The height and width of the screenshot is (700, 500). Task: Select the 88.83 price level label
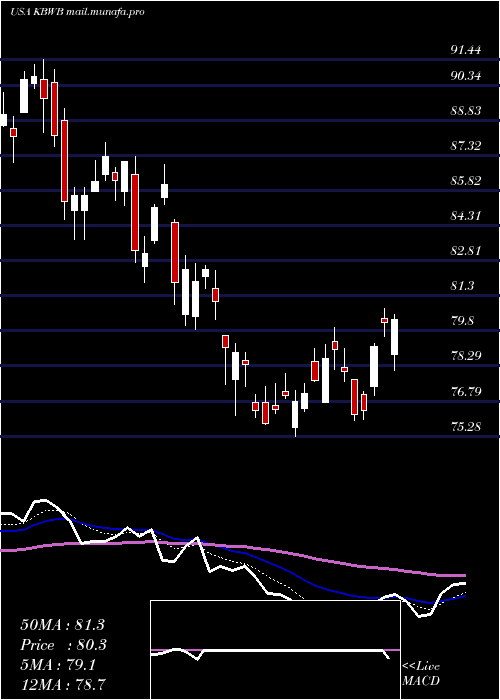coord(465,111)
